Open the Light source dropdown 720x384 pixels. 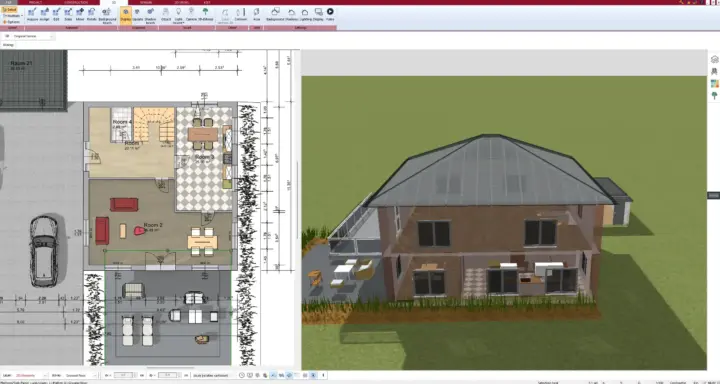pyautogui.click(x=179, y=16)
